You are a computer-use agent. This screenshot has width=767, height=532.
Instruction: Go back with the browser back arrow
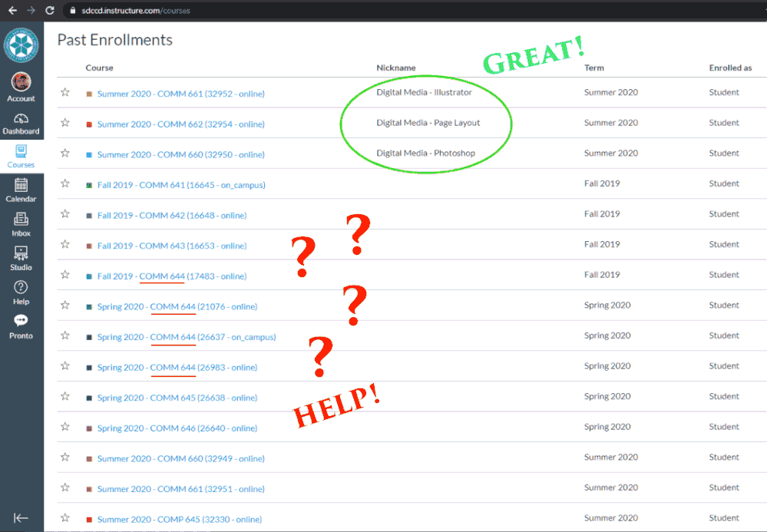coord(12,11)
